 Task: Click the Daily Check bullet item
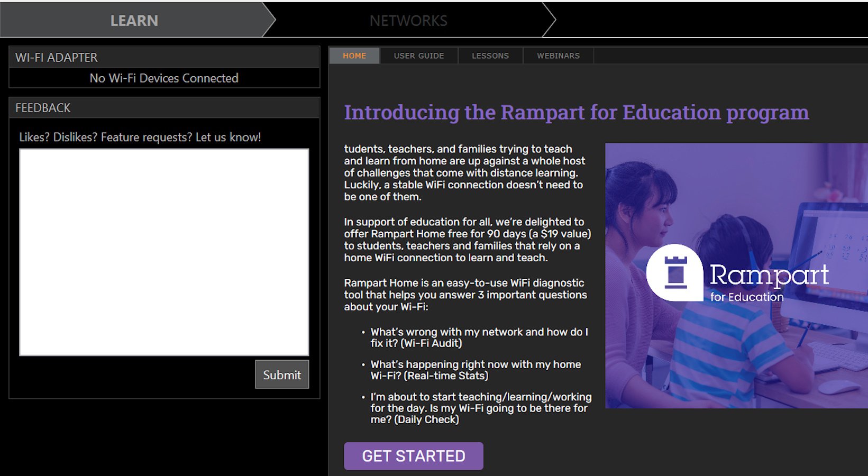pos(481,408)
